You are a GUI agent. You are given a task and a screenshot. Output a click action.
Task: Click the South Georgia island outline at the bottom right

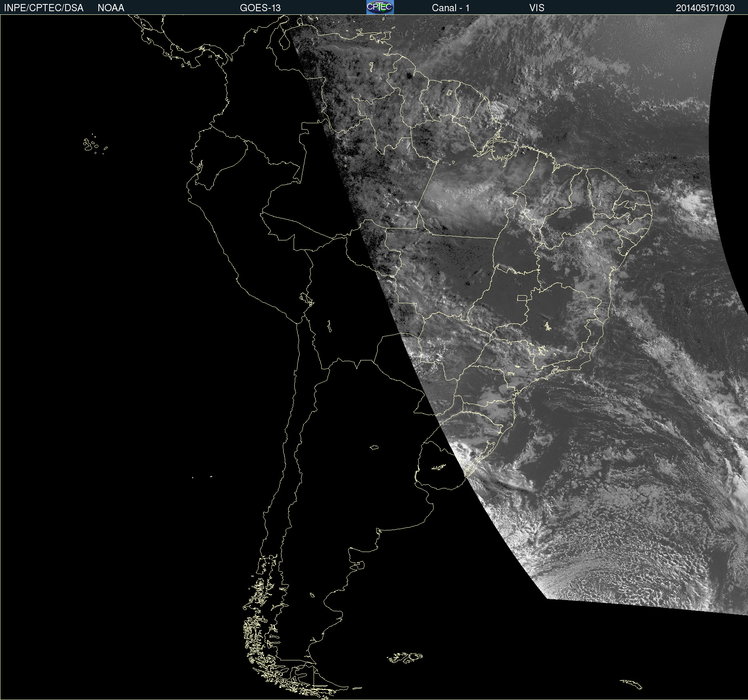coord(631,684)
